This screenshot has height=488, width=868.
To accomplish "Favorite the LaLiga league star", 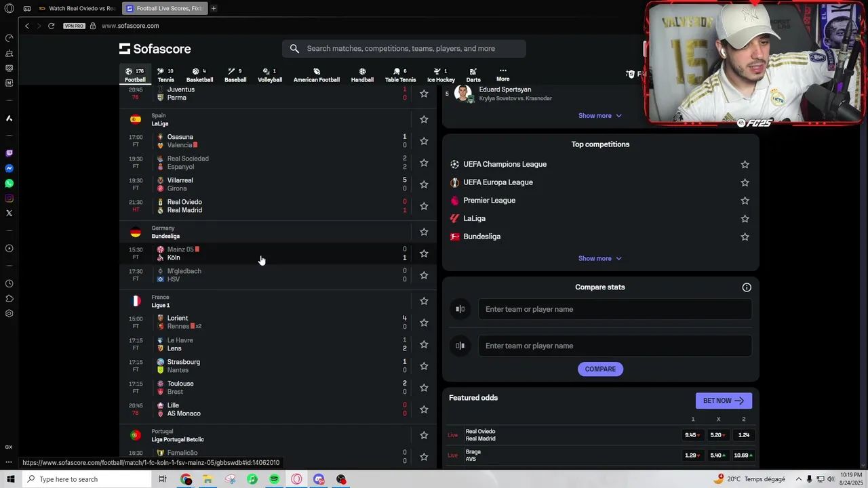I will [424, 119].
